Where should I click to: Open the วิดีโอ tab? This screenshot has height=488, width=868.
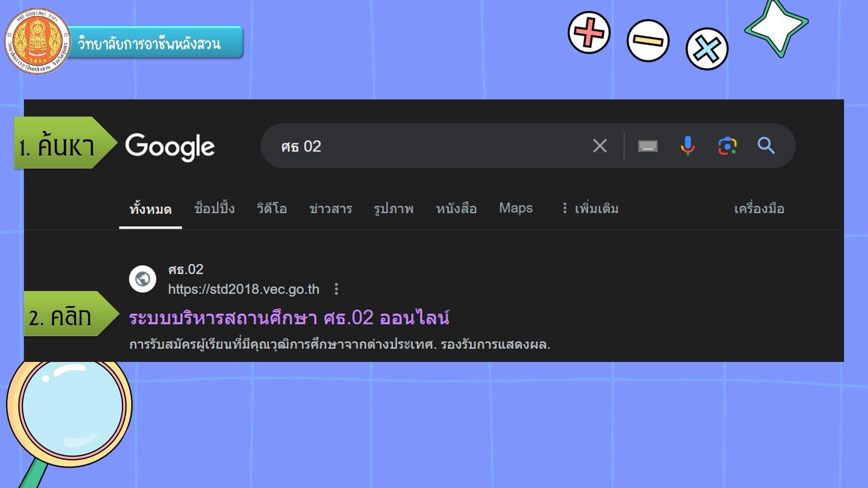tap(272, 208)
